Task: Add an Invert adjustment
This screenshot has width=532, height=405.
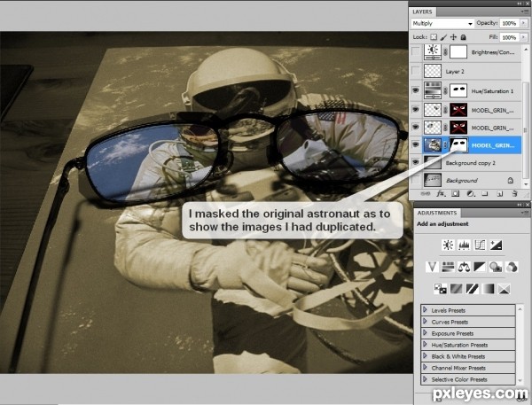Action: pyautogui.click(x=440, y=289)
